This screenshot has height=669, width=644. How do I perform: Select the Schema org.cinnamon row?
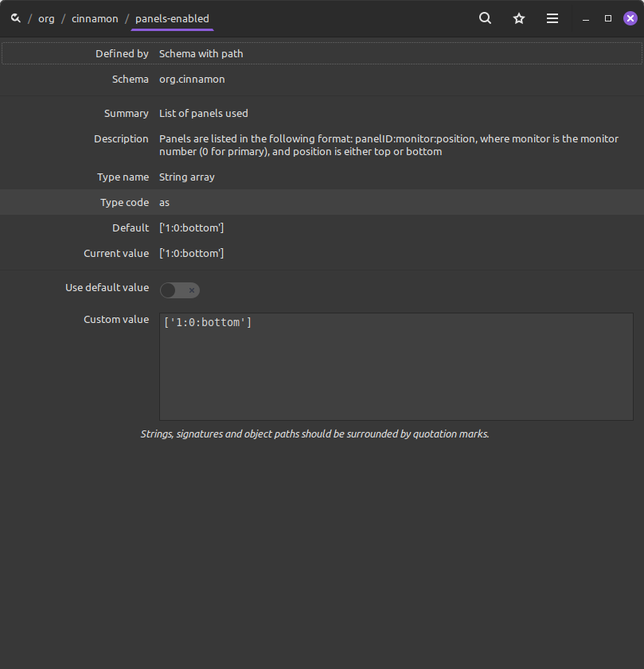(x=322, y=80)
